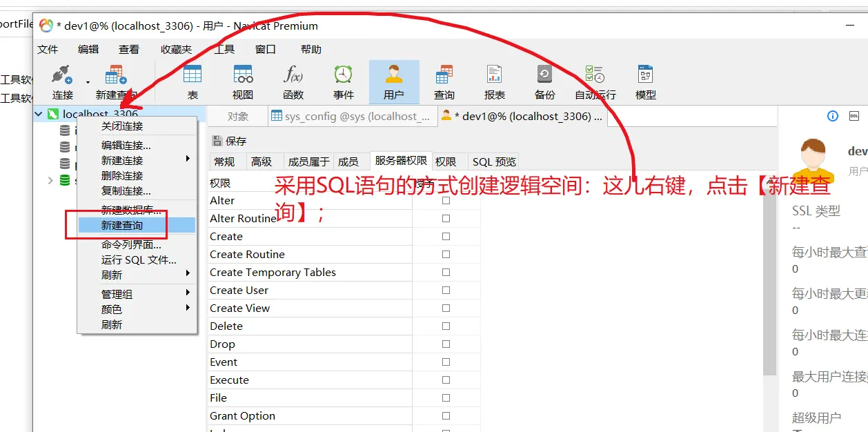The width and height of the screenshot is (868, 432).
Task: Toggle the Create View checkbox
Action: pos(446,308)
